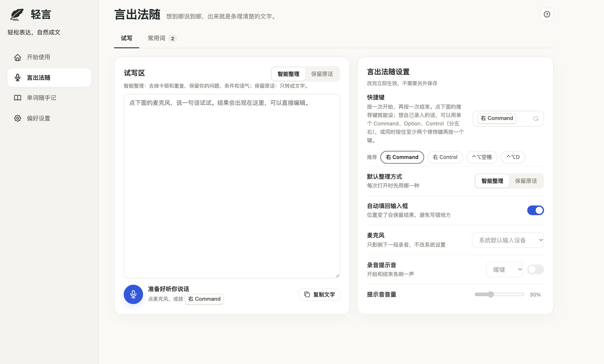This screenshot has height=364, width=604.
Task: Adjust the 提示音音量 slider
Action: tap(499, 295)
